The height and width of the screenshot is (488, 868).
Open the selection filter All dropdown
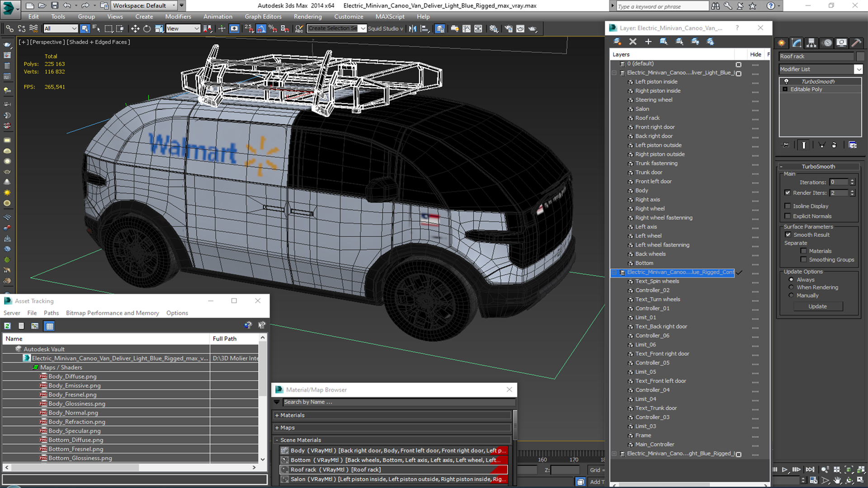pos(61,28)
